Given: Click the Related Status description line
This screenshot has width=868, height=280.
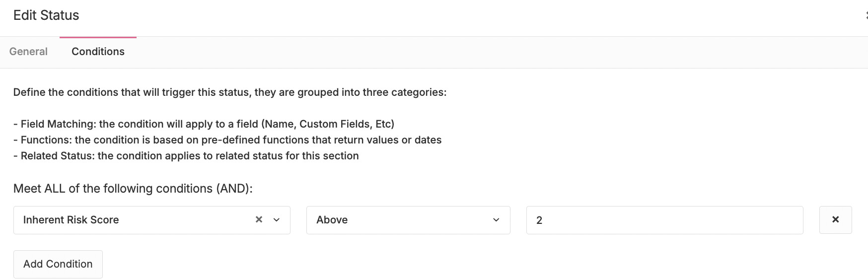Looking at the screenshot, I should click(186, 156).
